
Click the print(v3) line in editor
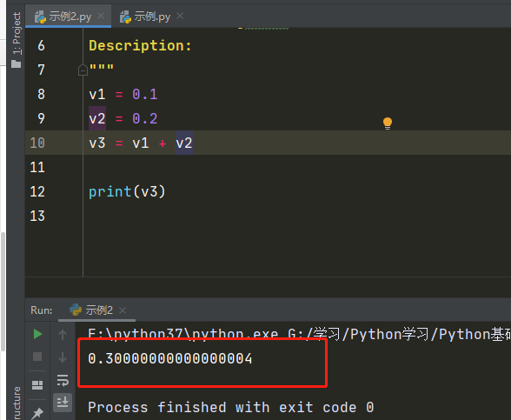tap(127, 191)
